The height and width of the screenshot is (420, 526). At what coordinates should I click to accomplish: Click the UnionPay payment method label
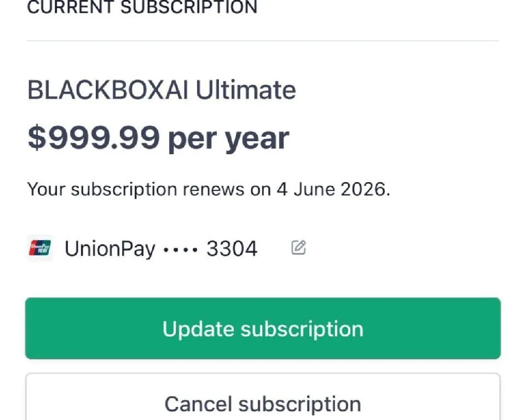click(x=110, y=249)
